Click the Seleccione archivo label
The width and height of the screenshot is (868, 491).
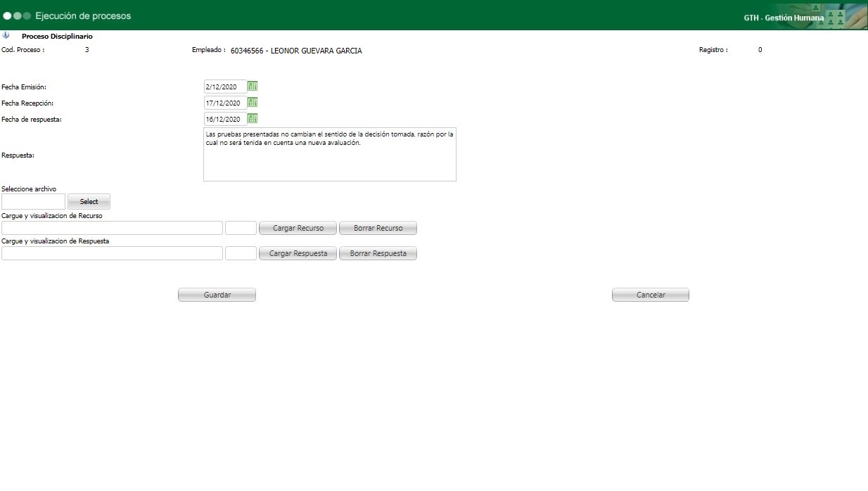[29, 189]
